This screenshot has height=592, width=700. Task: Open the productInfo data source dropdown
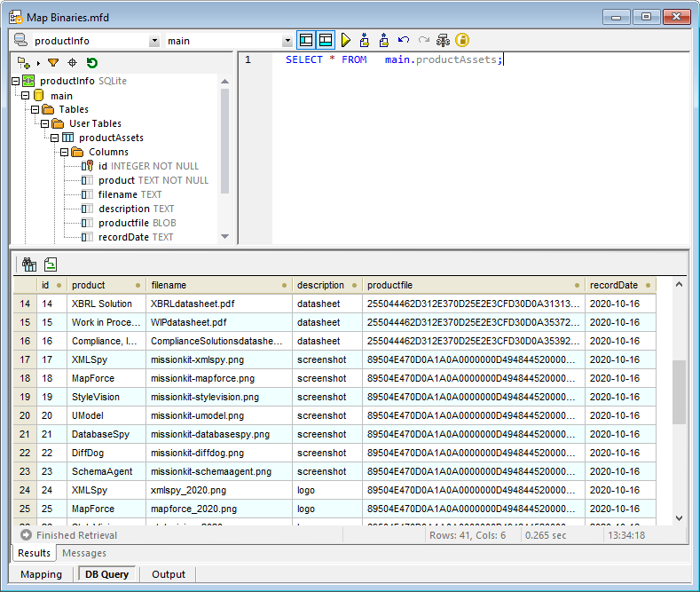point(154,41)
